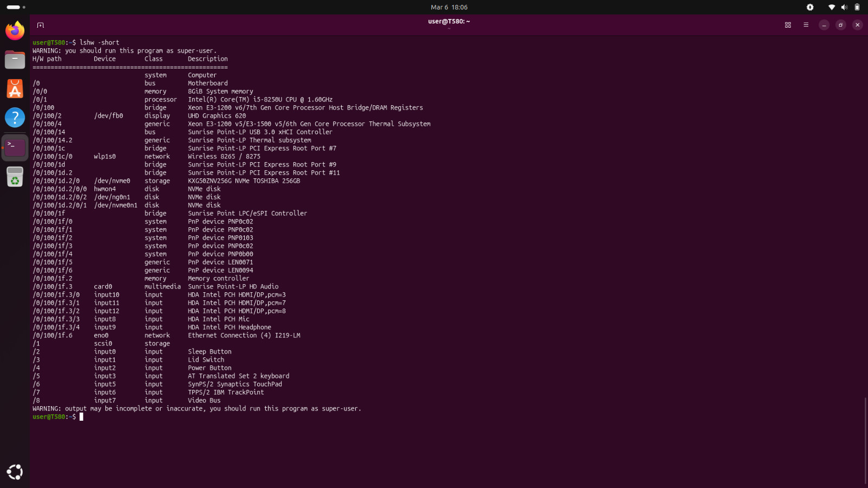Open the calendar from the clock "Mar 6 18:06"

pyautogui.click(x=449, y=7)
